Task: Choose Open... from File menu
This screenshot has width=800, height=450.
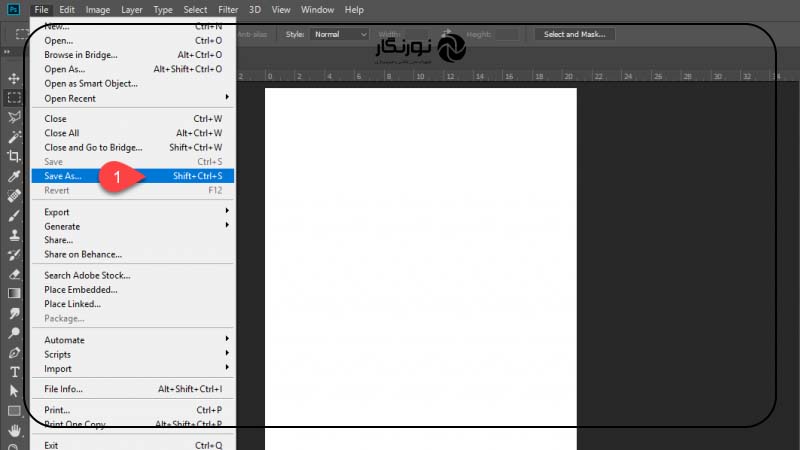Action: 133,40
